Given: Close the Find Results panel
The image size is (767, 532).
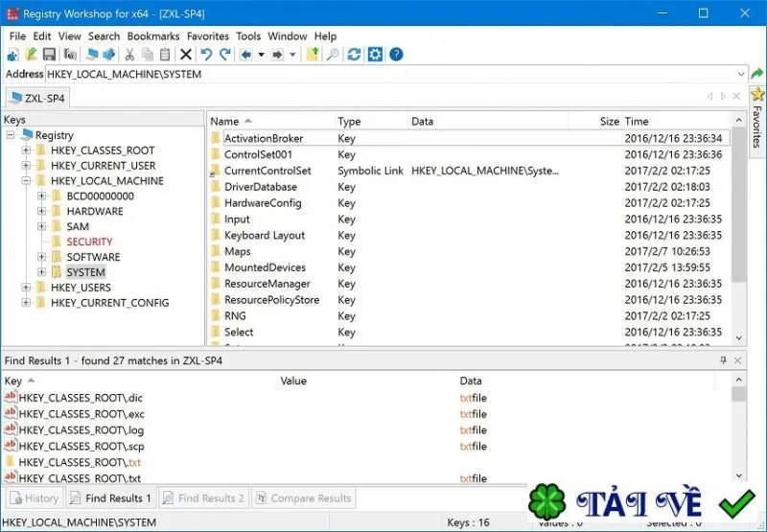Looking at the screenshot, I should click(738, 360).
